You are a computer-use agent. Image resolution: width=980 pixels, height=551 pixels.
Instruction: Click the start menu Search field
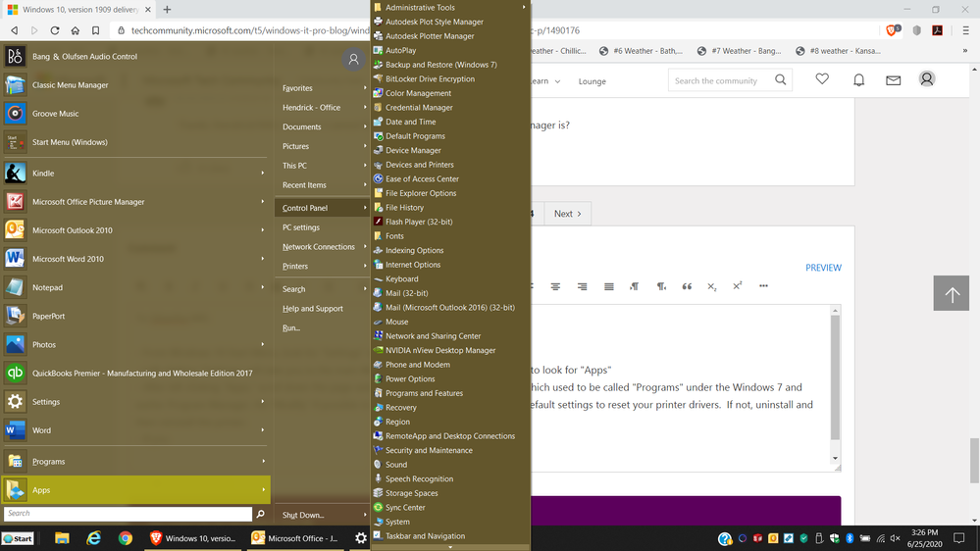(x=129, y=514)
